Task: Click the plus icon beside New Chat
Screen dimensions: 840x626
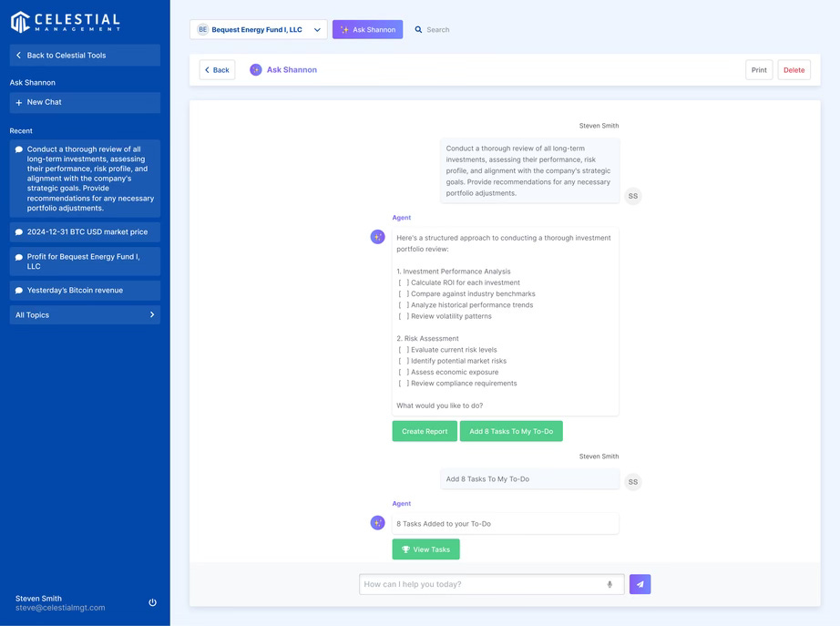Action: tap(19, 102)
